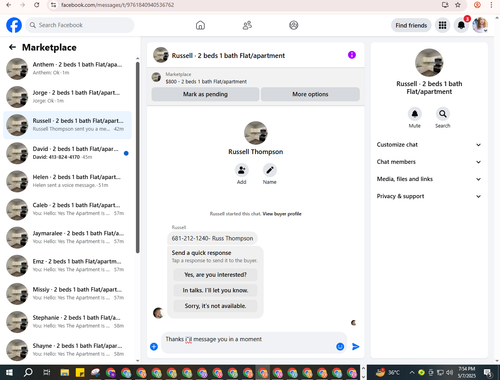This screenshot has width=500, height=380.
Task: Expand Privacy & support section
Action: tap(429, 196)
